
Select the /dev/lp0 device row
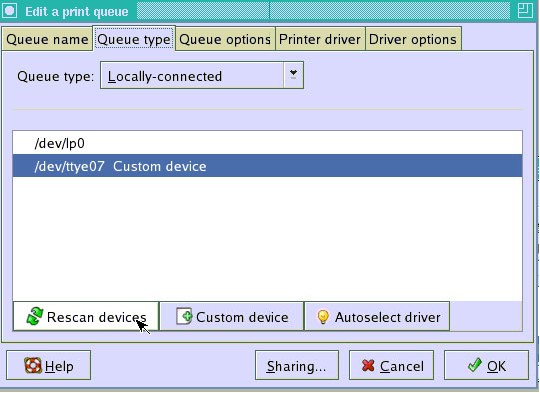tap(267, 143)
